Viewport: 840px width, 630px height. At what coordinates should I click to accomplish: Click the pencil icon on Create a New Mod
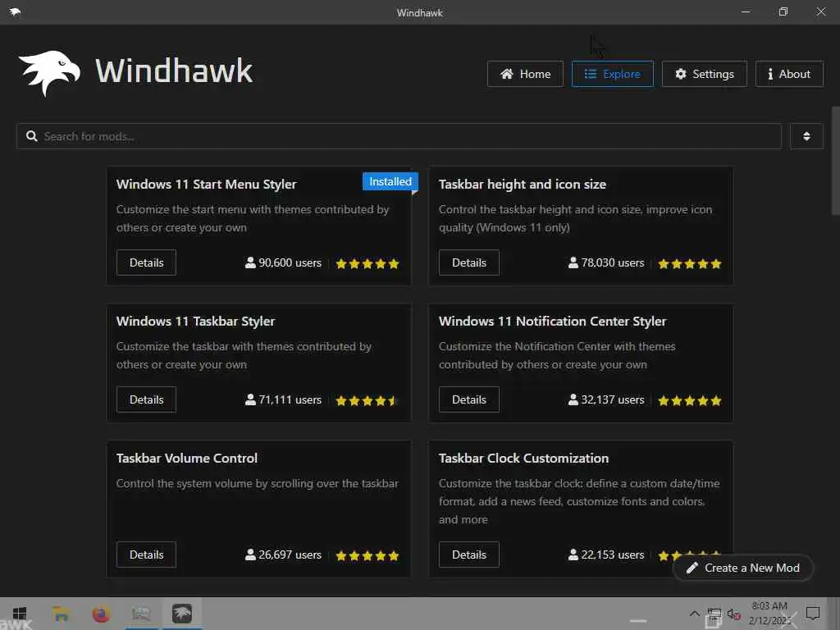tap(692, 568)
